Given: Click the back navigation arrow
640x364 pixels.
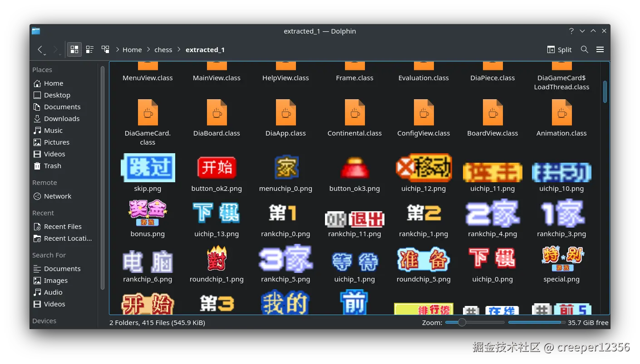Looking at the screenshot, I should (x=40, y=49).
